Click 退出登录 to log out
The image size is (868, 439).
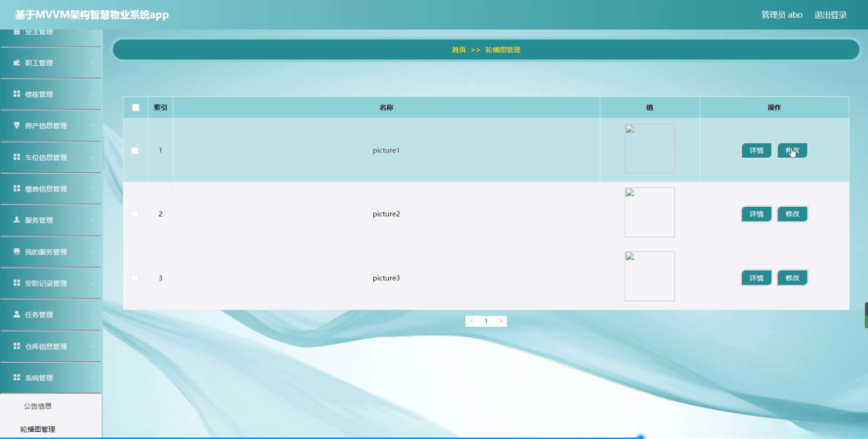[832, 14]
